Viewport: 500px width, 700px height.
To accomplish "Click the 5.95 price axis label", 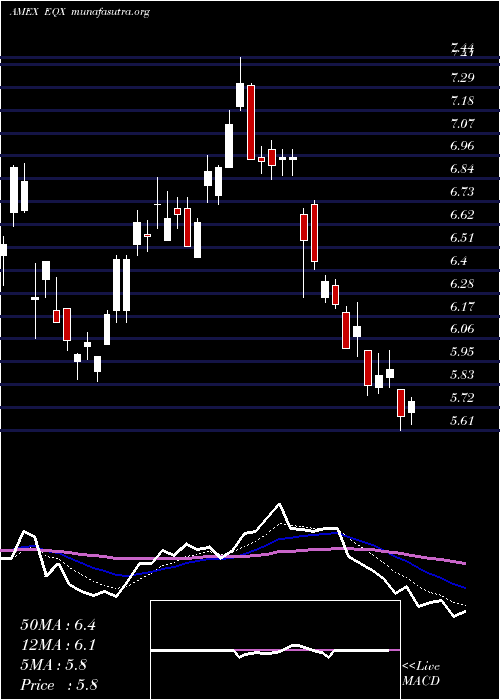I will coord(462,352).
